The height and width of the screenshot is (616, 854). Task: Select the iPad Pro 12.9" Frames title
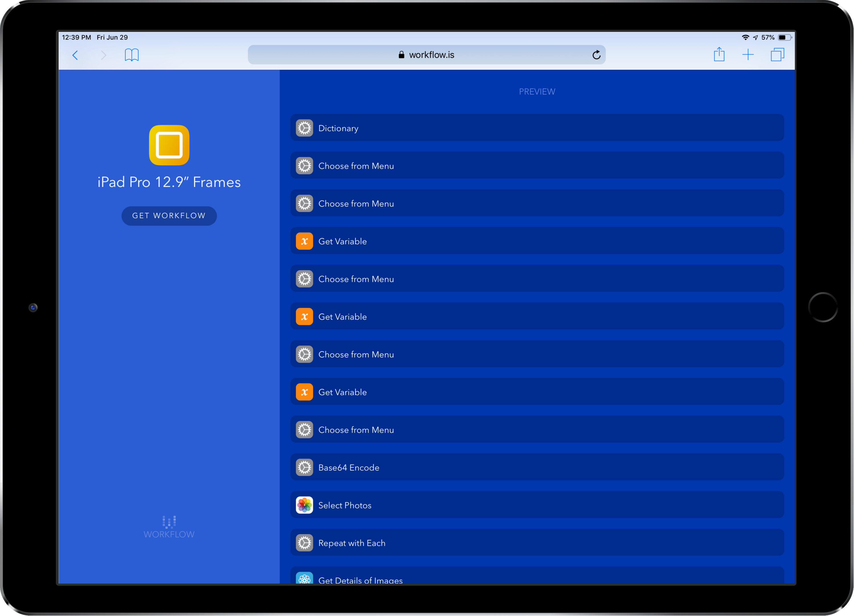pyautogui.click(x=169, y=182)
